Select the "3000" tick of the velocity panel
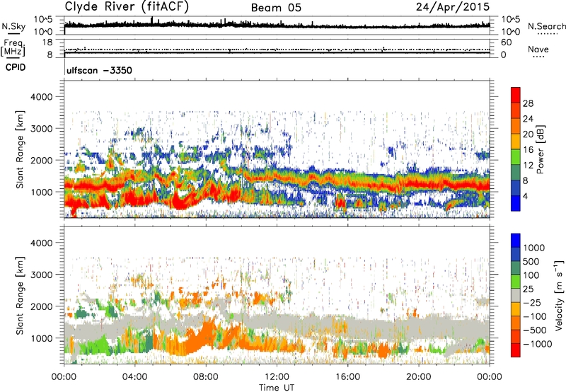Screen dimensions: 566x392 click(41, 275)
